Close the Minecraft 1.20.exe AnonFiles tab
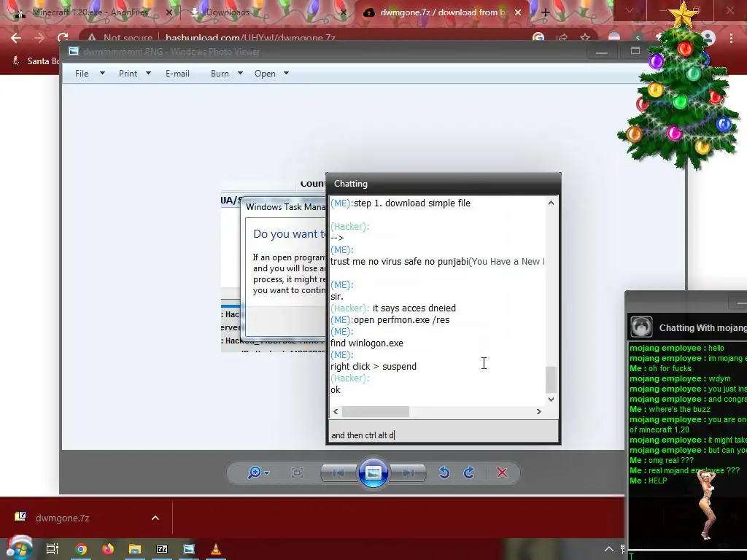Image resolution: width=747 pixels, height=560 pixels. [x=169, y=13]
